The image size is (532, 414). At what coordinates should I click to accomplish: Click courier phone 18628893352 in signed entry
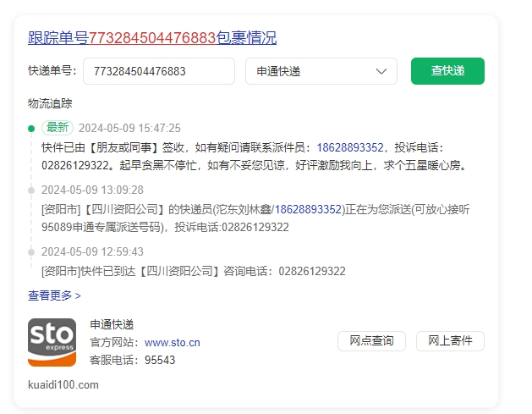350,147
